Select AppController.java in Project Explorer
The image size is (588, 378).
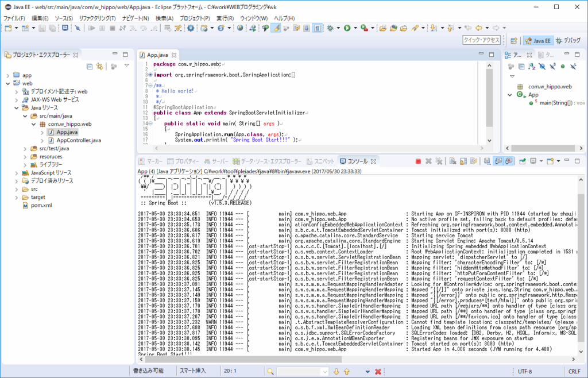(x=79, y=140)
